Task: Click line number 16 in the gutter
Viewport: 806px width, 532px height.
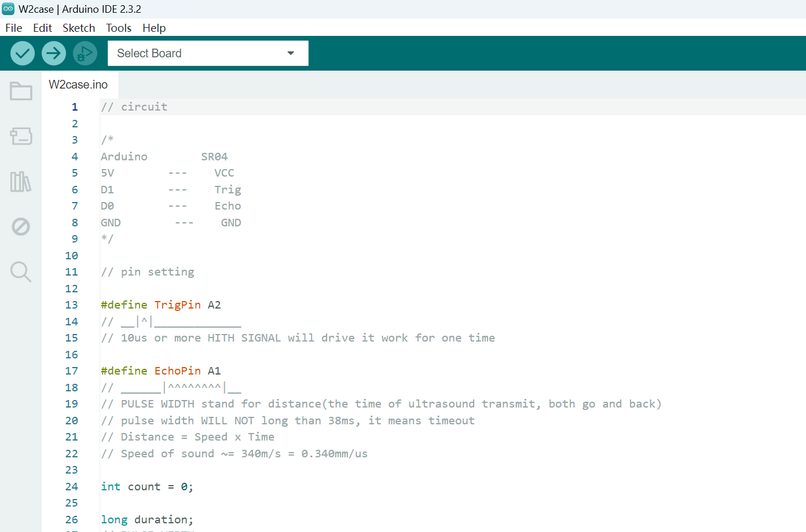Action: click(x=71, y=354)
